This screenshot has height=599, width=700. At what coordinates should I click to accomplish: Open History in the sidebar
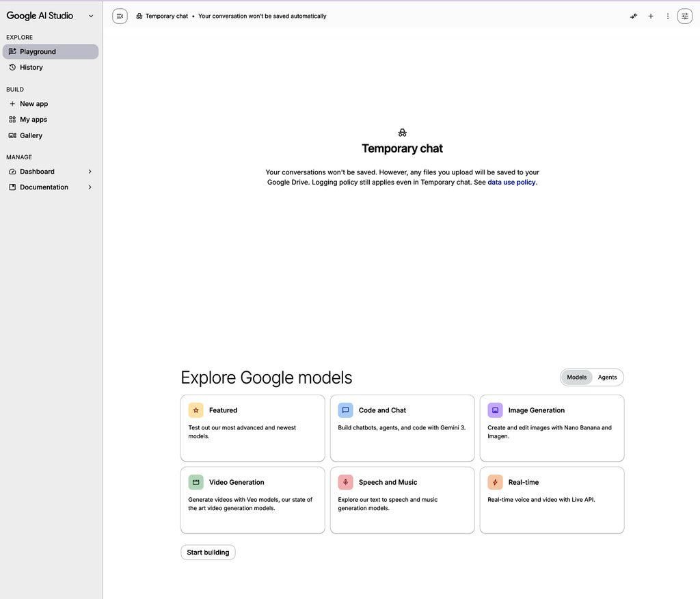pyautogui.click(x=51, y=67)
